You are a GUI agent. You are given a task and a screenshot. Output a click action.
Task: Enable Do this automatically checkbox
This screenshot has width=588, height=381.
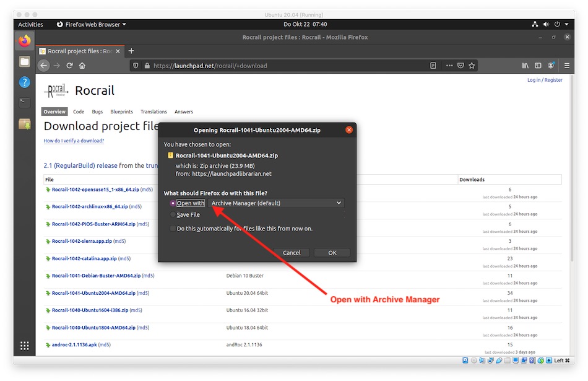click(x=173, y=229)
